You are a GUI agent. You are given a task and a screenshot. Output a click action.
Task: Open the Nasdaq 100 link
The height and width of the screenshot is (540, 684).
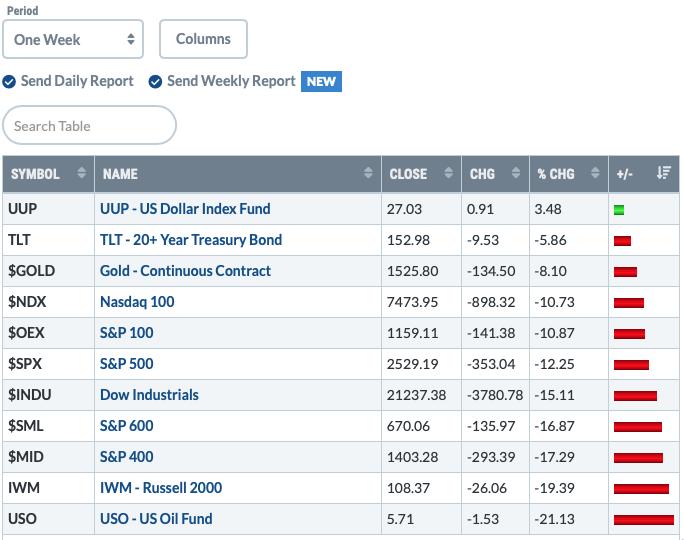point(137,302)
